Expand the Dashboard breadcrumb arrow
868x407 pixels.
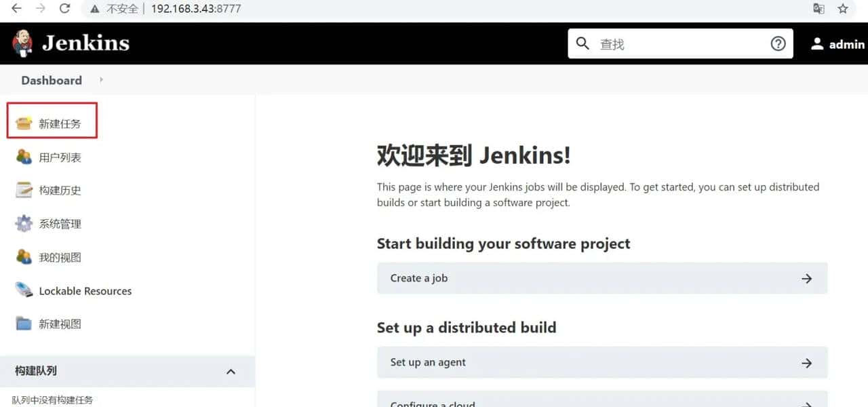click(100, 80)
